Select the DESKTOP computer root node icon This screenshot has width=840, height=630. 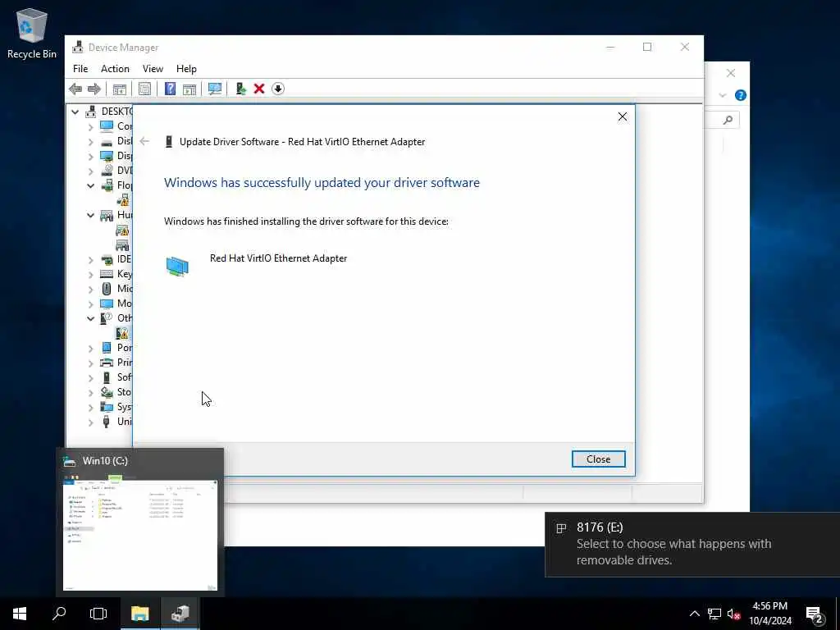[92, 112]
